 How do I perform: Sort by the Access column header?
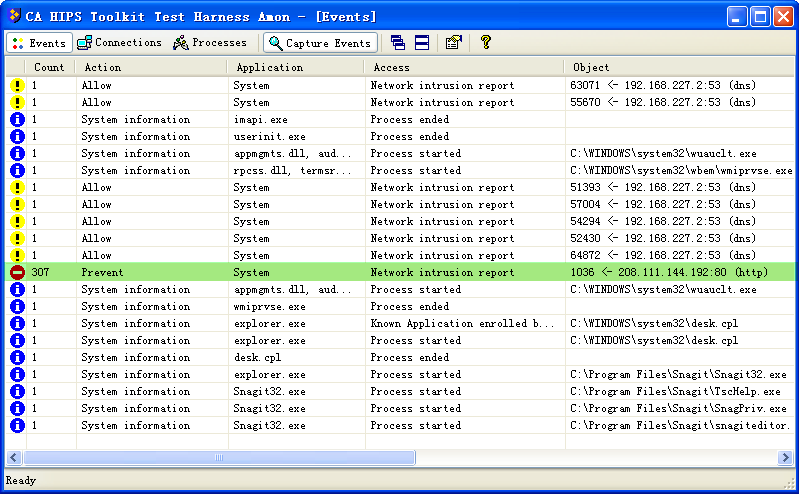click(x=464, y=67)
